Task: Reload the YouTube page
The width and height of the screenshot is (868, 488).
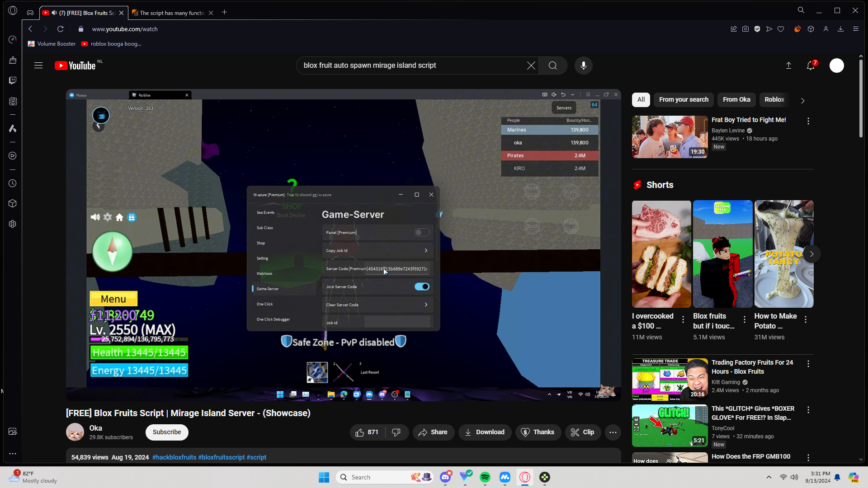Action: click(60, 29)
